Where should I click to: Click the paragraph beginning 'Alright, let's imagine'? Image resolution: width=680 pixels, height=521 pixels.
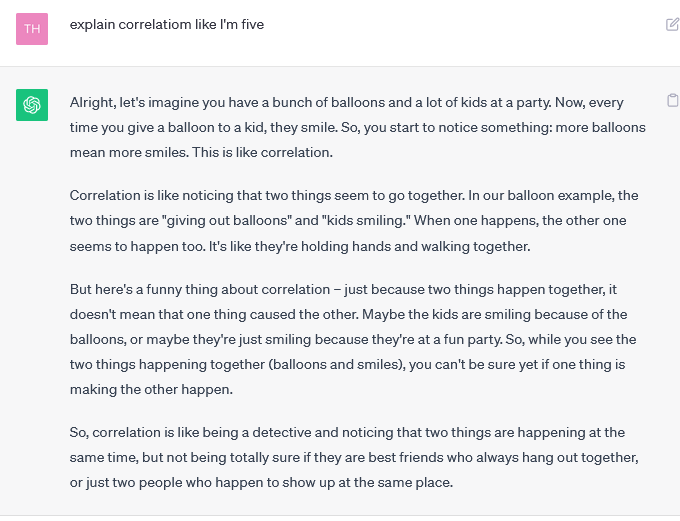[358, 128]
